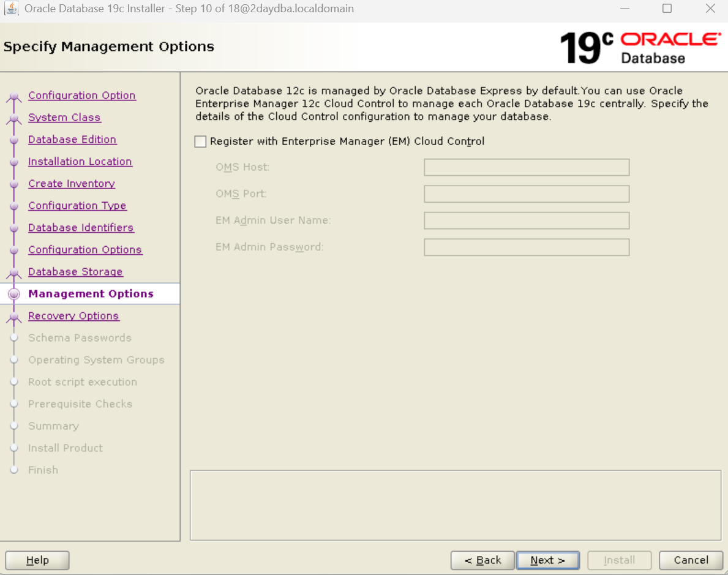Click the OMS Host label
The image size is (728, 575).
(x=242, y=167)
